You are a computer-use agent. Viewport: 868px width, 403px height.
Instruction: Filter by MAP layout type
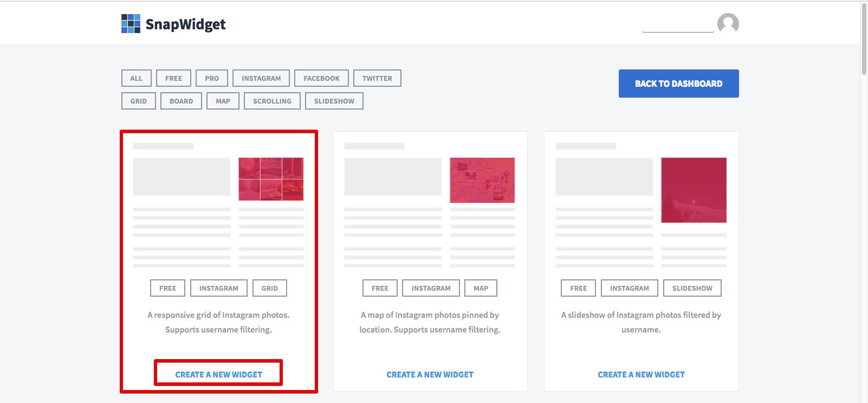point(223,101)
